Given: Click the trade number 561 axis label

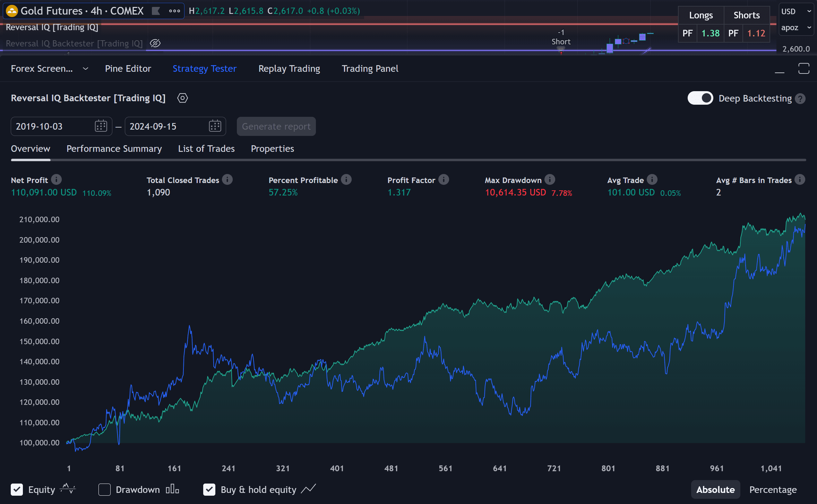Looking at the screenshot, I should tap(445, 468).
